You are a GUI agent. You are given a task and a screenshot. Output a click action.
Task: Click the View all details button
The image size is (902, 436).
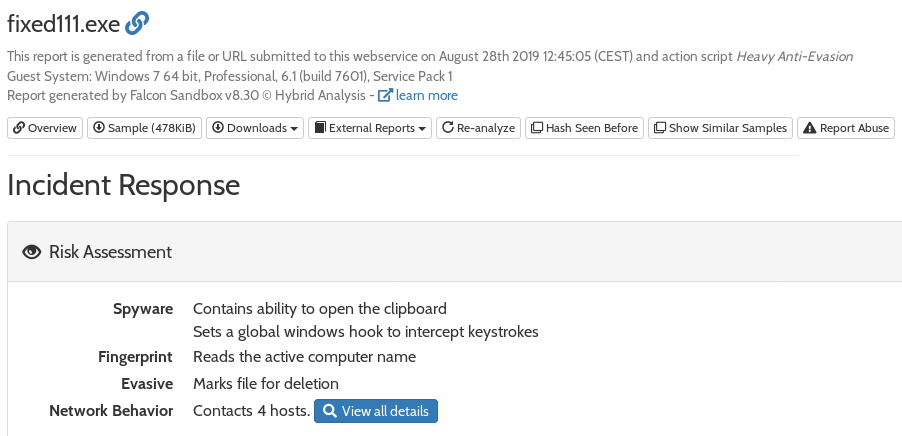[376, 411]
